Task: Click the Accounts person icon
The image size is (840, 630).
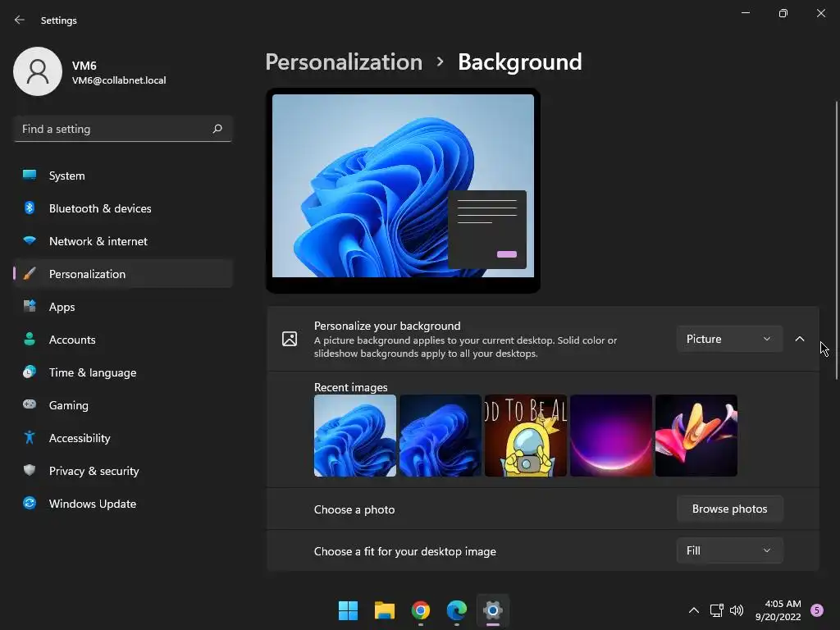Action: click(x=30, y=339)
